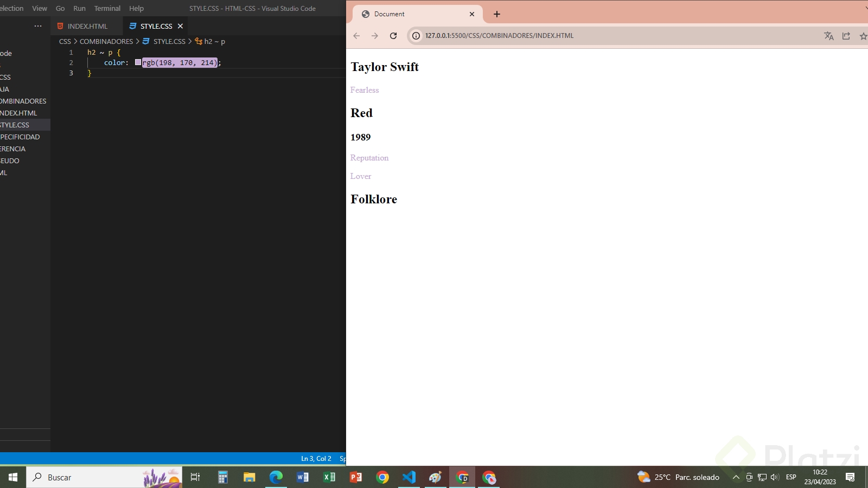The height and width of the screenshot is (488, 868).
Task: Open the Run menu in VS Code
Action: point(79,8)
